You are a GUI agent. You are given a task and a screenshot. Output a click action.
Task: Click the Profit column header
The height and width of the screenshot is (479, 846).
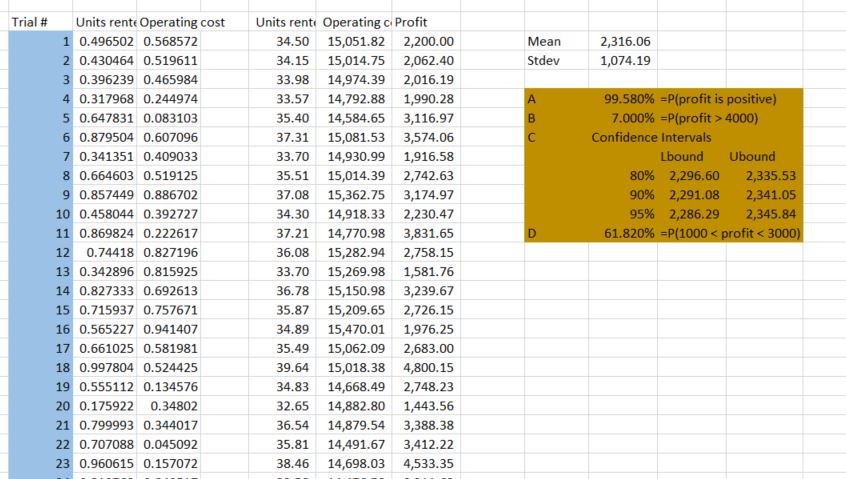[416, 22]
